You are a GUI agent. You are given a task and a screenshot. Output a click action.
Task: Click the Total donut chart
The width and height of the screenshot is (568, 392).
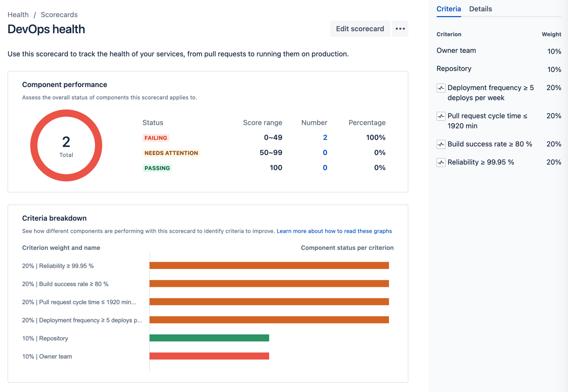(x=66, y=145)
